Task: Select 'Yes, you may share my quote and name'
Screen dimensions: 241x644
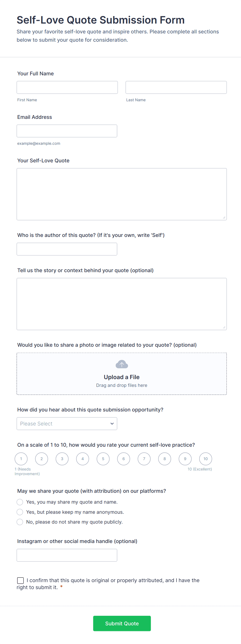Action: tap(20, 502)
